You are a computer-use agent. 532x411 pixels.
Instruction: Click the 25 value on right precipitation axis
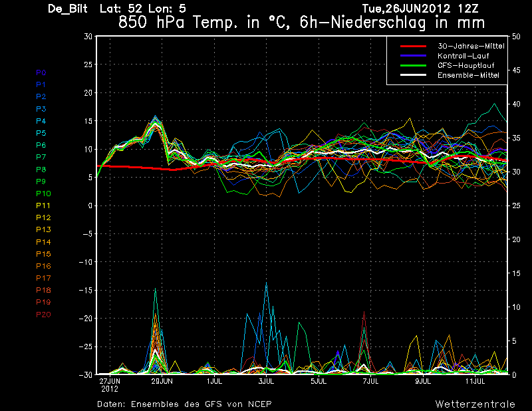tap(516, 205)
